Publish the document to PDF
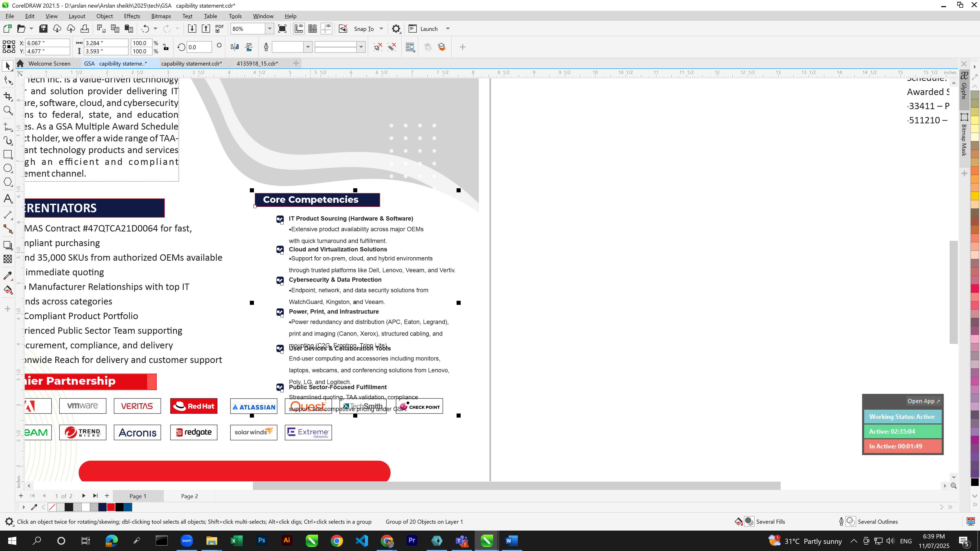Screen dimensions: 980x551 click(x=219, y=29)
